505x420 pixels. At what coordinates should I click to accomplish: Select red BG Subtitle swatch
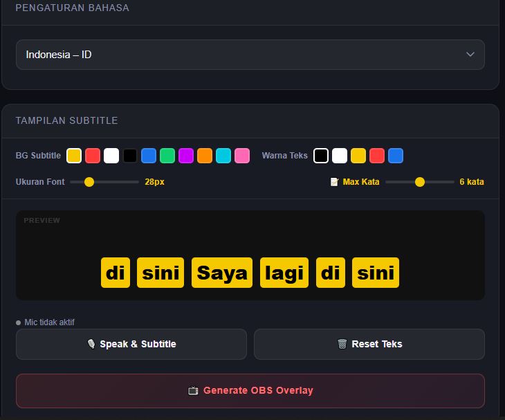pyautogui.click(x=93, y=156)
